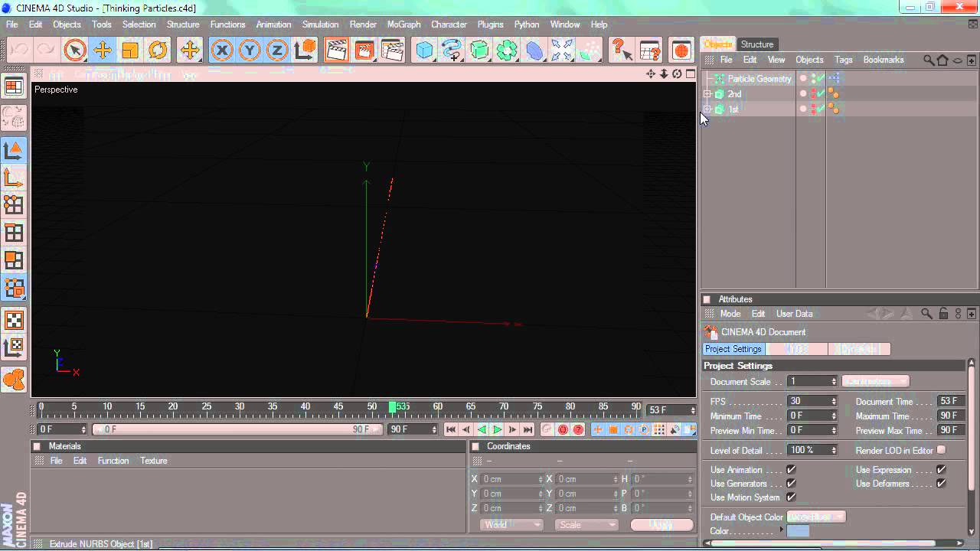
Task: Open the deformers blue shape icon
Action: pos(534,51)
